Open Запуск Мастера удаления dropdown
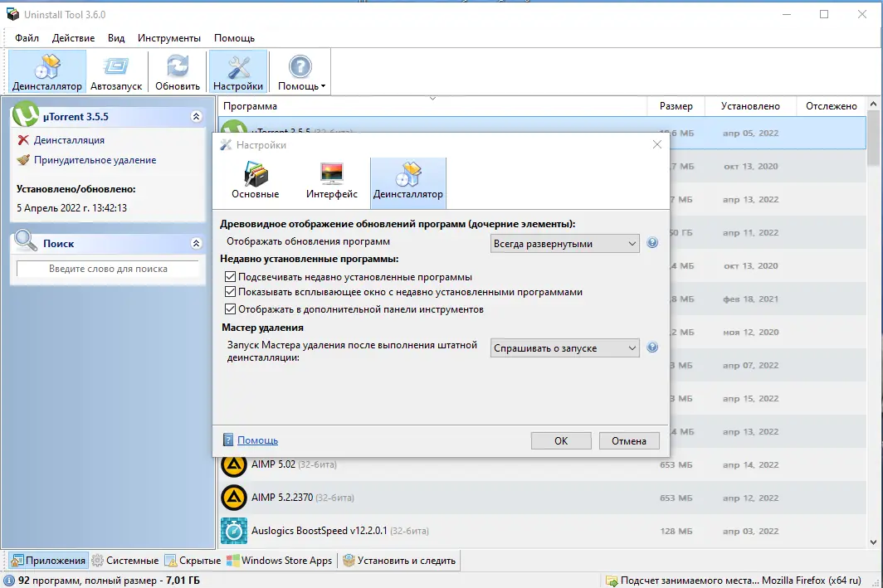Viewport: 883px width, 588px height. (565, 348)
